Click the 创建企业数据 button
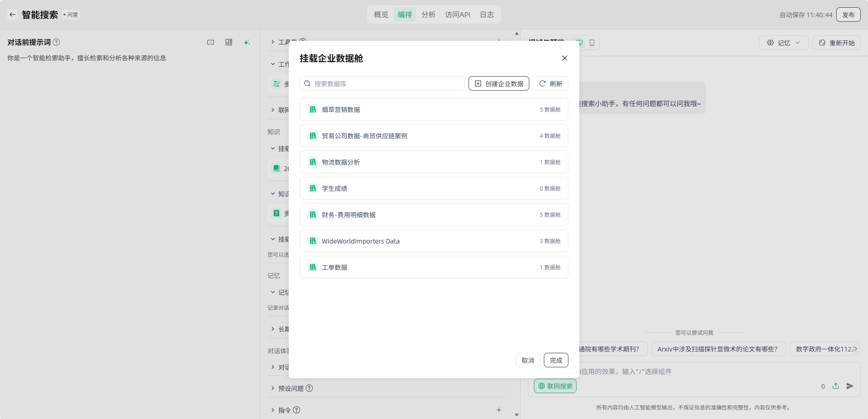This screenshot has height=419, width=868. point(498,83)
